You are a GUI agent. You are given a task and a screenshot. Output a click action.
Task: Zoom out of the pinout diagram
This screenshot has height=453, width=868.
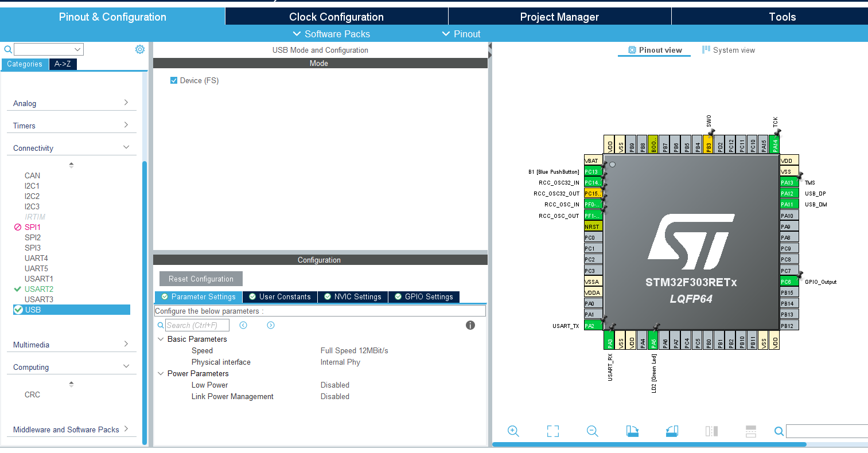click(592, 431)
